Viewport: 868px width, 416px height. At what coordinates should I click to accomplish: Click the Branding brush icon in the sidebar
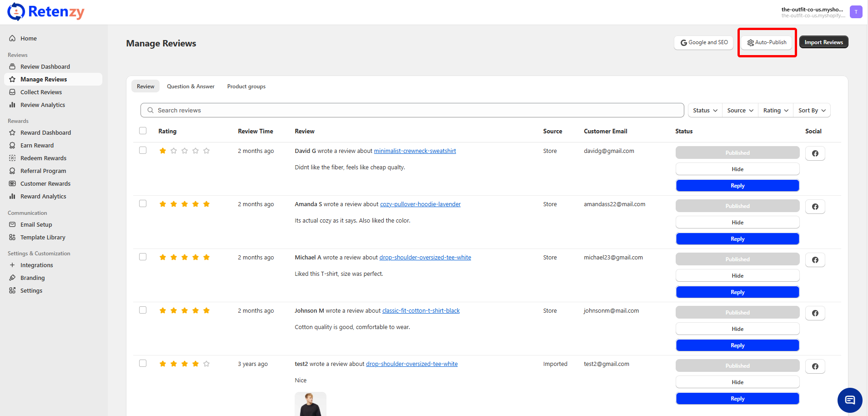tap(12, 278)
